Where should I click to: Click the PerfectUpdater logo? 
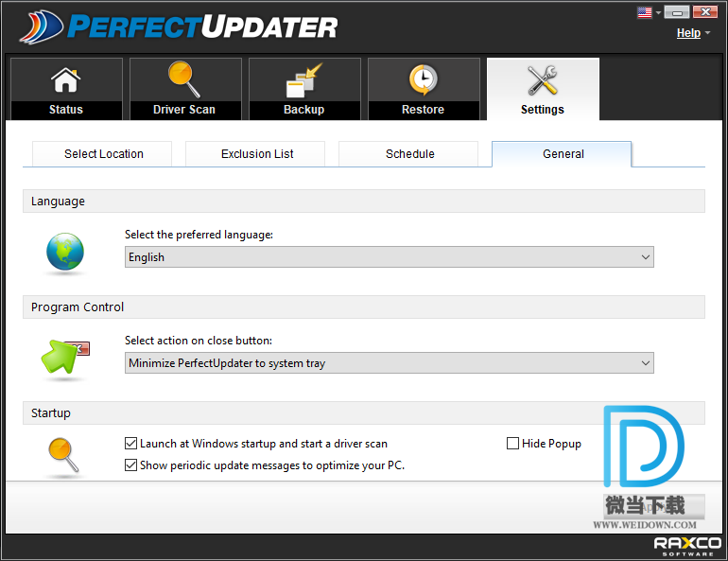tap(179, 27)
